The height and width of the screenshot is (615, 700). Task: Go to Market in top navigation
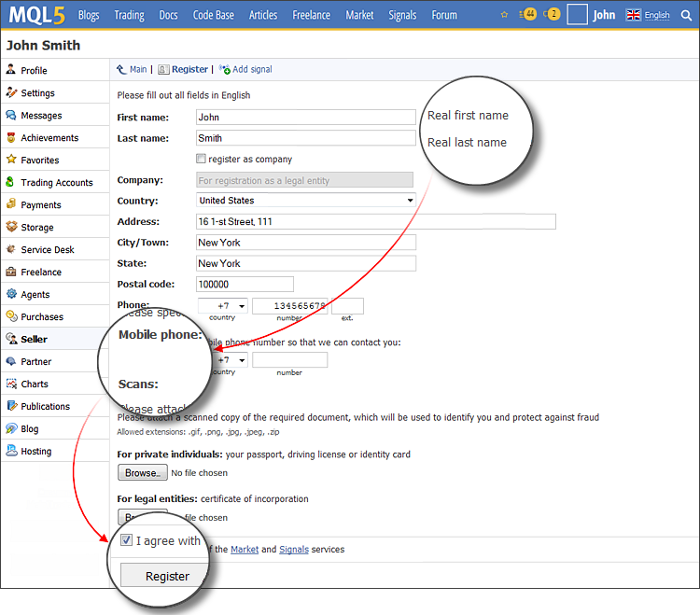coord(359,15)
